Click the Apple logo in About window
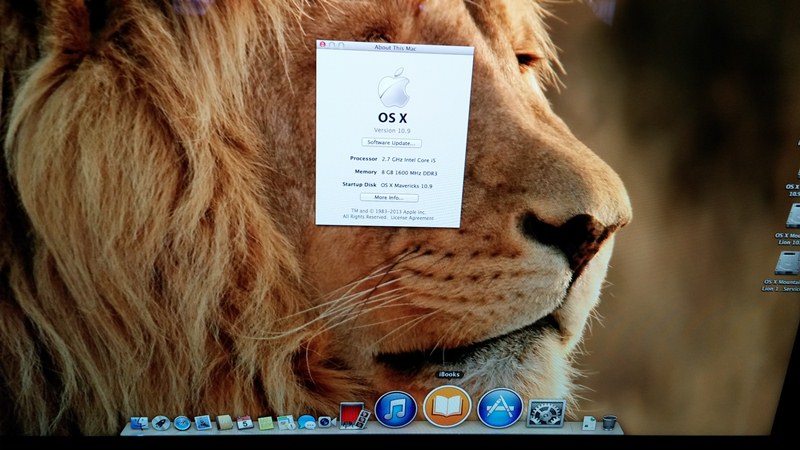The image size is (800, 450). [394, 87]
